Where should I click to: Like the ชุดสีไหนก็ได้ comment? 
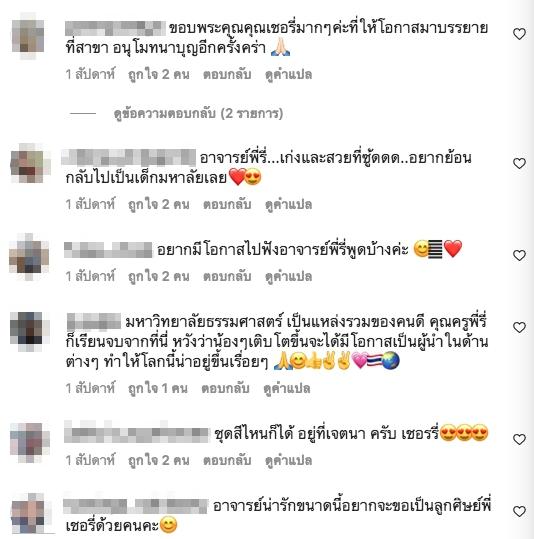click(519, 439)
